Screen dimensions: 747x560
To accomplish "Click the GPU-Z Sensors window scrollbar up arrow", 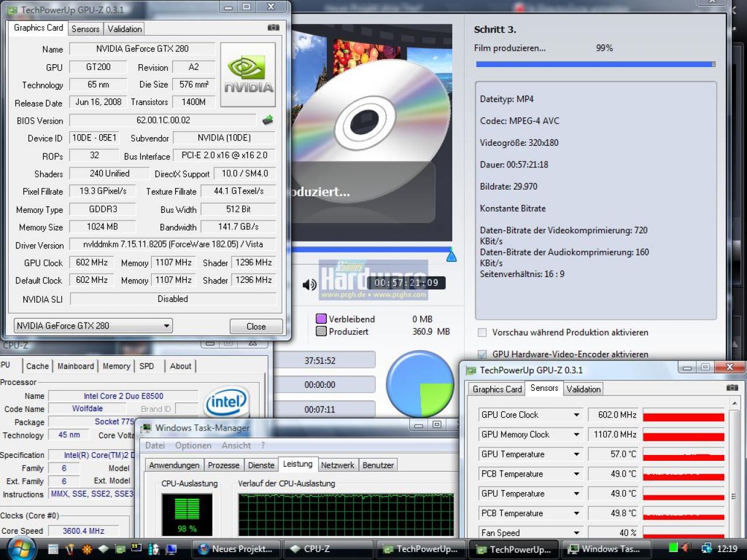I will (x=734, y=403).
